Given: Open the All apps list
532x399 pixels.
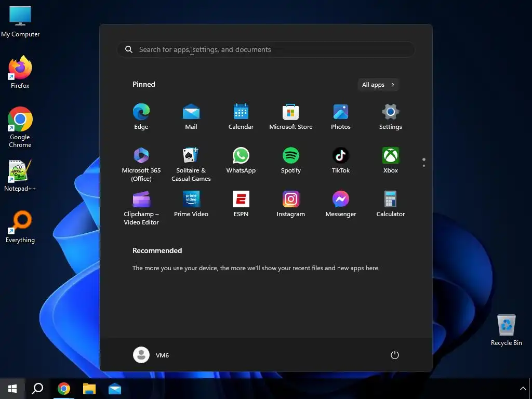Looking at the screenshot, I should click(378, 85).
